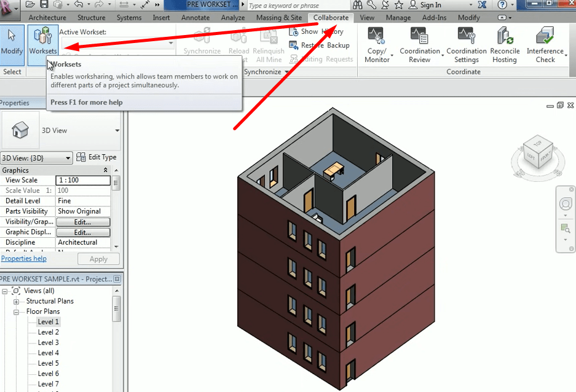Click the Apply button in Properties
Screen dimensions: 576x392
(x=98, y=259)
